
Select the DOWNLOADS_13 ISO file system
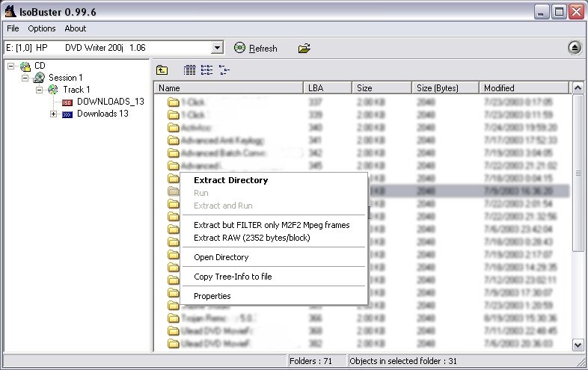pos(111,102)
